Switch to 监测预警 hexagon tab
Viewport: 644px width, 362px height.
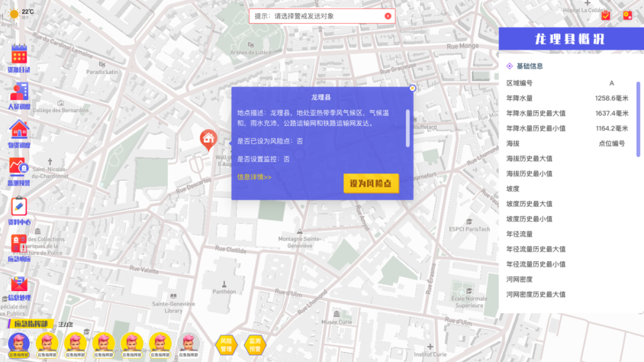(x=255, y=345)
